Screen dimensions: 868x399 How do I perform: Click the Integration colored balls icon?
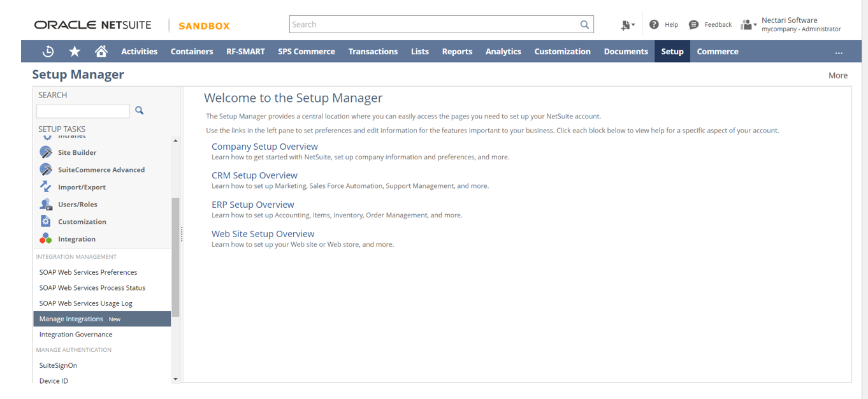45,238
